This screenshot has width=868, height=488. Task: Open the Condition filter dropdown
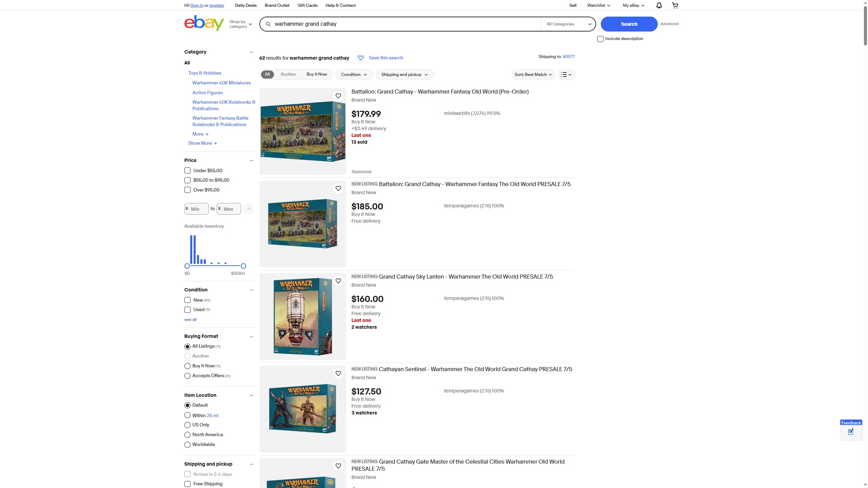click(x=354, y=75)
